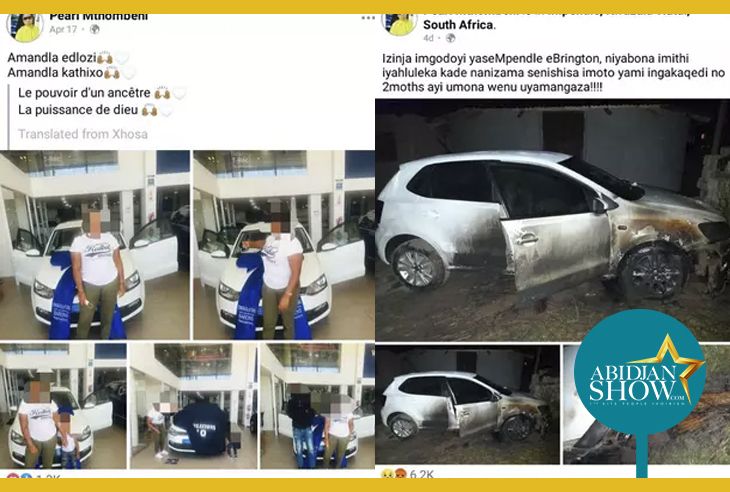The height and width of the screenshot is (492, 730).
Task: Open the Pearl Mthombeni profile name link
Action: 98,17
